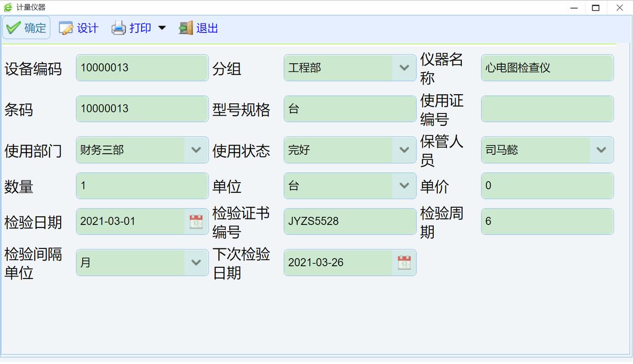
Task: Select the 检验证书编号 field
Action: [350, 221]
